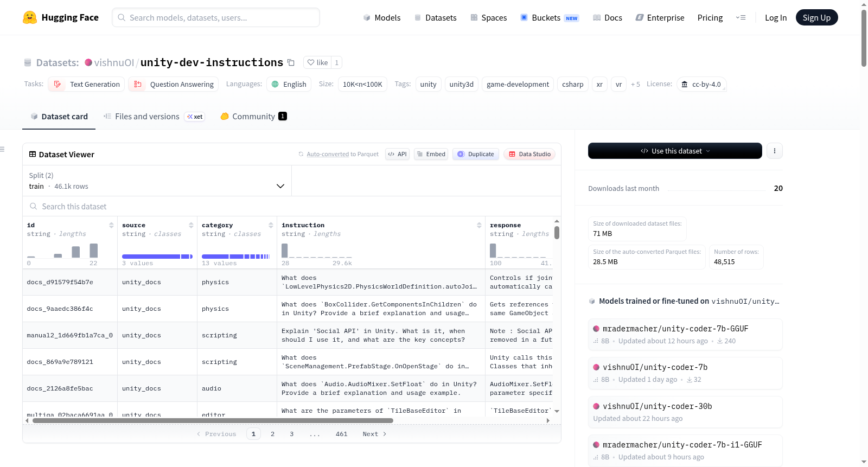
Task: Sort the id column
Action: click(111, 225)
